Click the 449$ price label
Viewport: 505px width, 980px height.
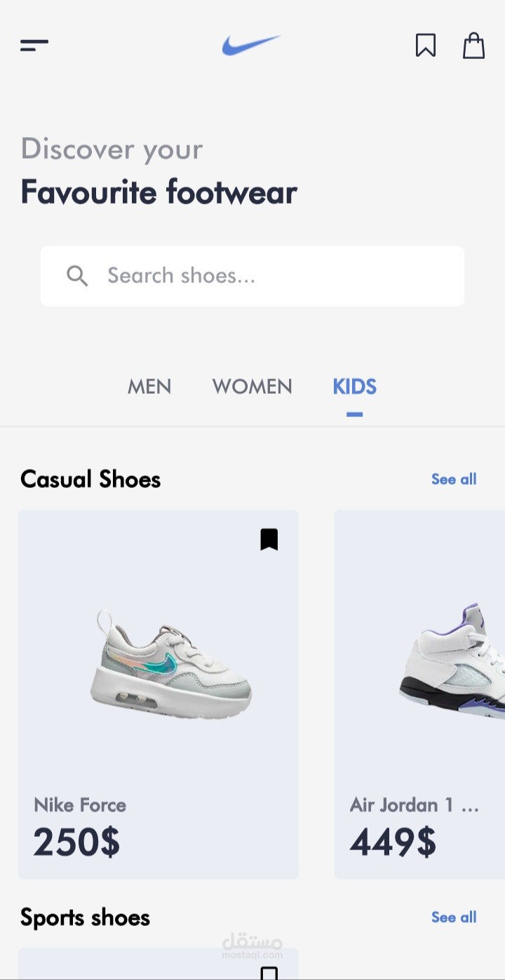coord(393,842)
